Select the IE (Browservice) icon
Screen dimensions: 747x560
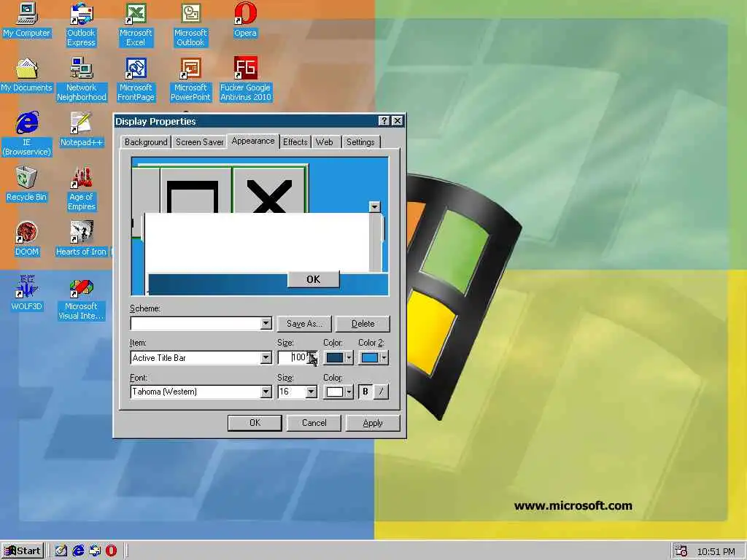pyautogui.click(x=27, y=134)
